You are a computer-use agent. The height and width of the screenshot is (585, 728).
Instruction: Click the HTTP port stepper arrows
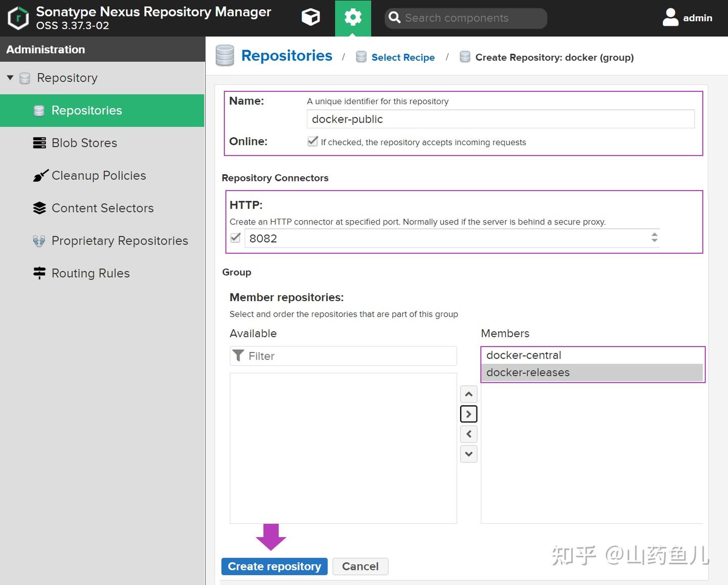coord(654,237)
